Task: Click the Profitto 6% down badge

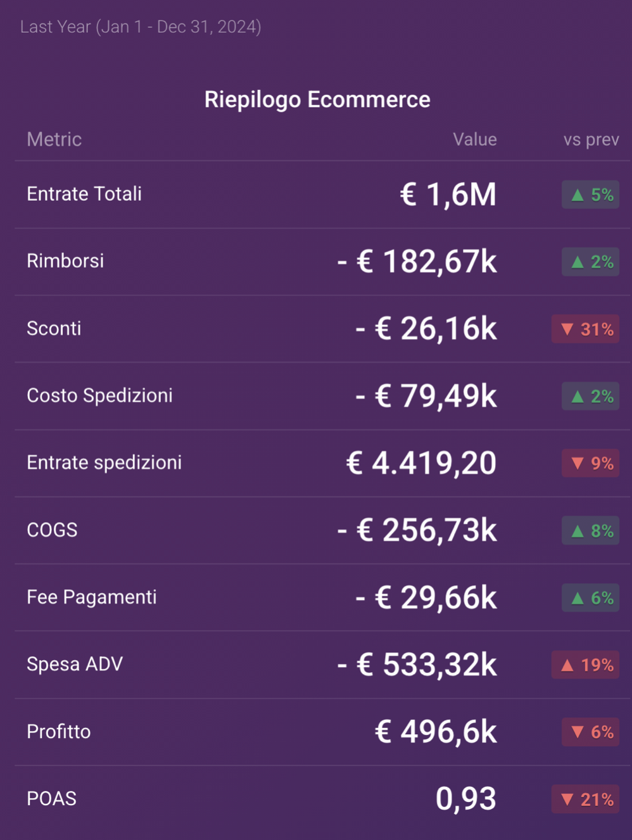Action: (590, 732)
